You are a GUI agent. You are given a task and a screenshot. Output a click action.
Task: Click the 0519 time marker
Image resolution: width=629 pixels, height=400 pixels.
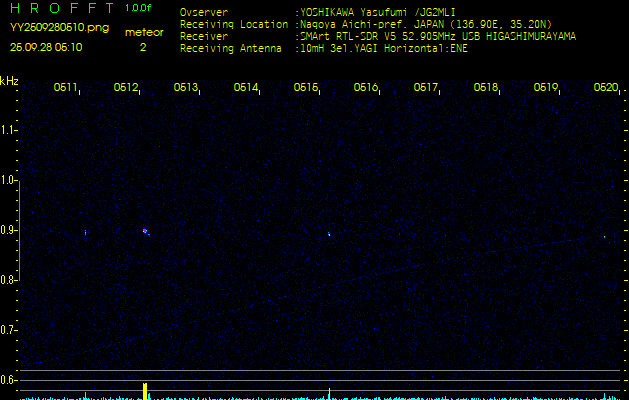(546, 87)
